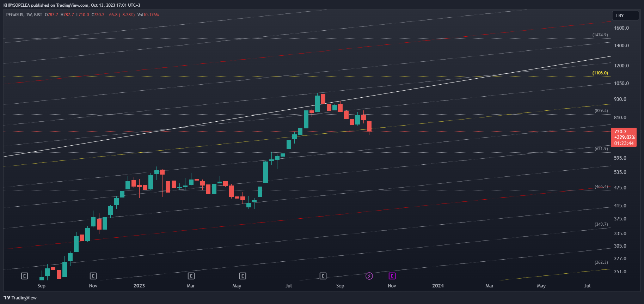Viewport: 644px width, 304px height.
Task: Click the 535.0 price axis label
Action: [x=620, y=172]
